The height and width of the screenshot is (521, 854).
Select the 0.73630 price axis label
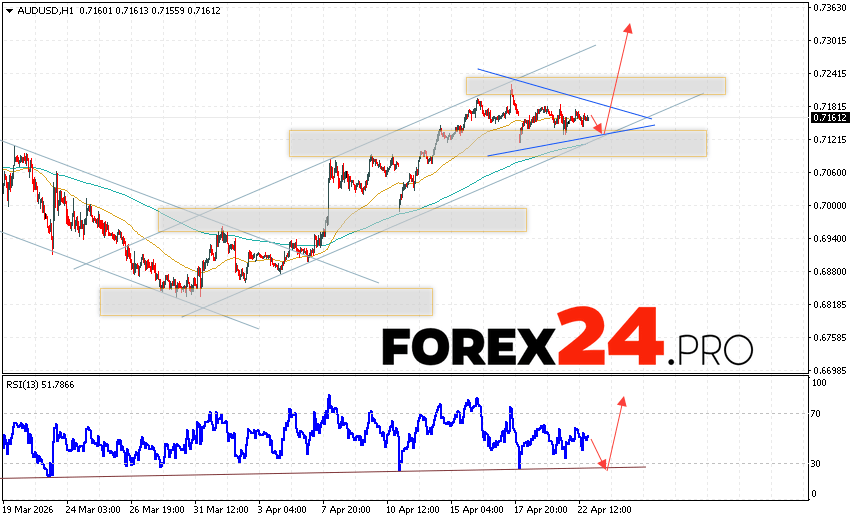pyautogui.click(x=827, y=8)
